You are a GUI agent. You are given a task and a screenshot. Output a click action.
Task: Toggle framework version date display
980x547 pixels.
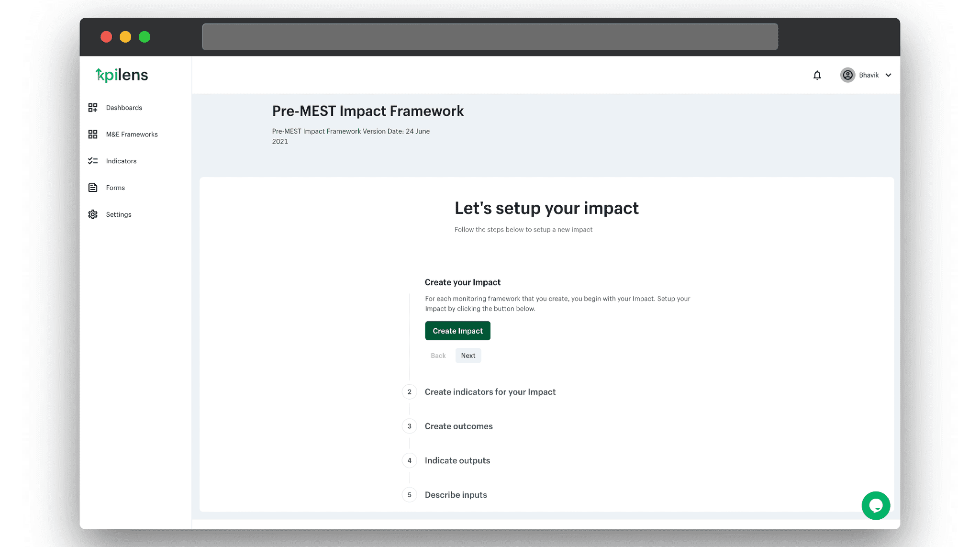click(351, 136)
